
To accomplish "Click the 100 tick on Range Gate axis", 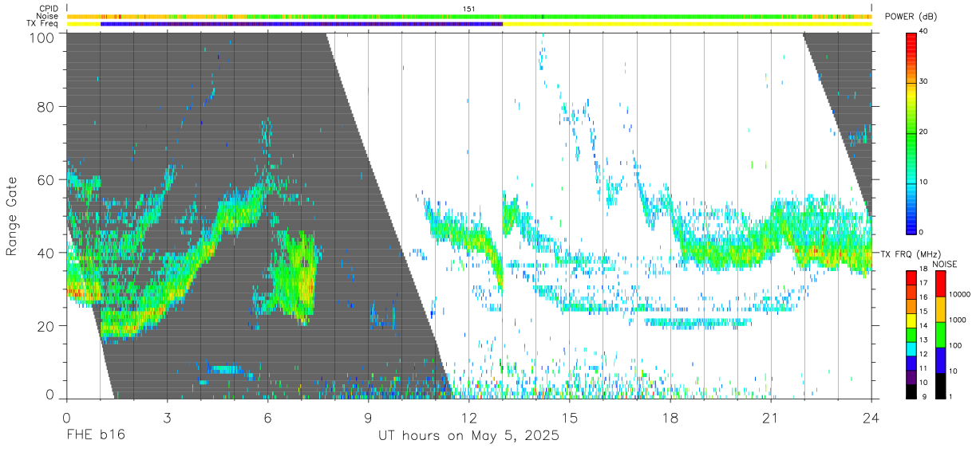I will coord(44,37).
